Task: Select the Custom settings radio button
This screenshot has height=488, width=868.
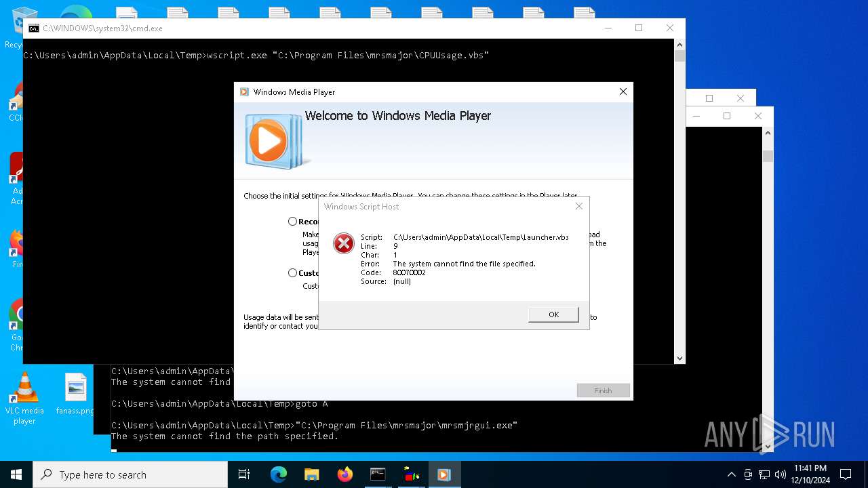Action: [x=292, y=272]
